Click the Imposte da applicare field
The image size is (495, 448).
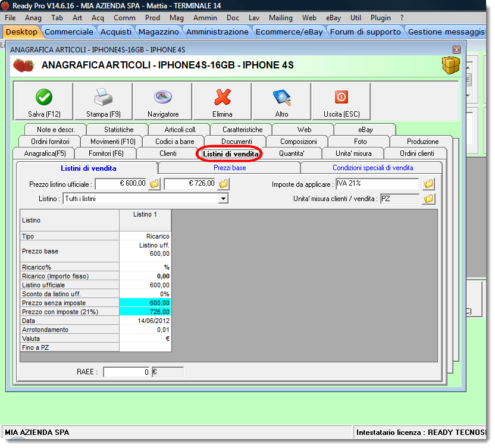[377, 184]
